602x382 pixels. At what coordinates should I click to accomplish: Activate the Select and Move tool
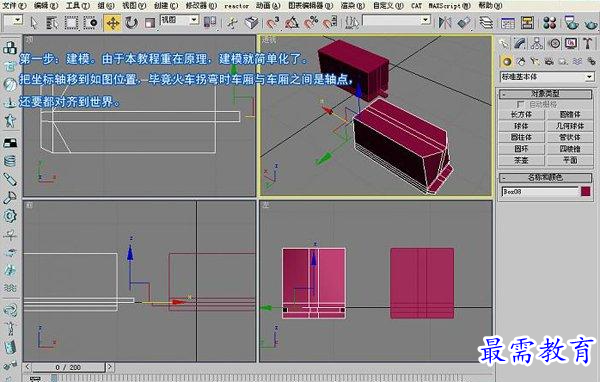(112, 23)
